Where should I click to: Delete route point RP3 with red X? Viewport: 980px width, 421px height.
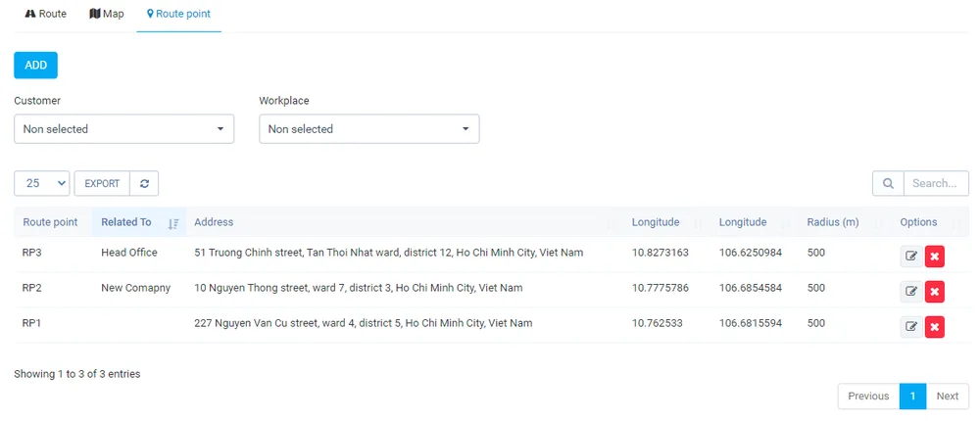(x=934, y=257)
